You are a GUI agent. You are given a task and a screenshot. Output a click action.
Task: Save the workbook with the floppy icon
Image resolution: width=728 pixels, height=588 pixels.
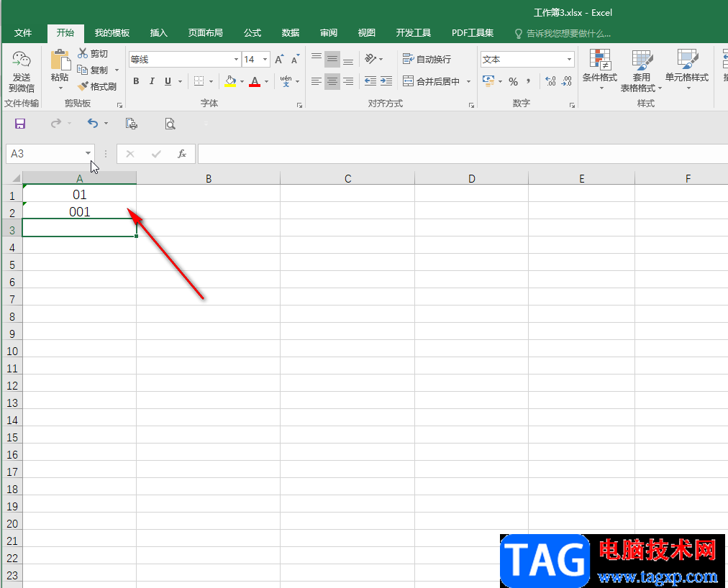[x=20, y=124]
